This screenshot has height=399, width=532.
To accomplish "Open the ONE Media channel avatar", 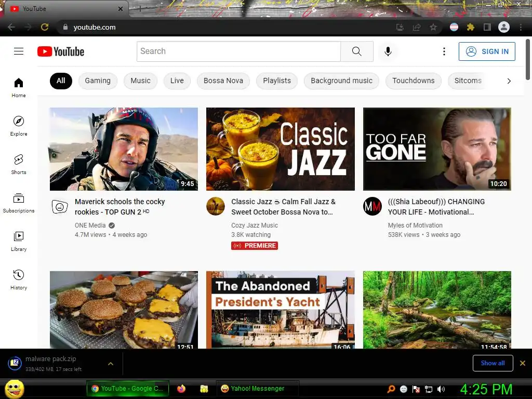I will (60, 206).
